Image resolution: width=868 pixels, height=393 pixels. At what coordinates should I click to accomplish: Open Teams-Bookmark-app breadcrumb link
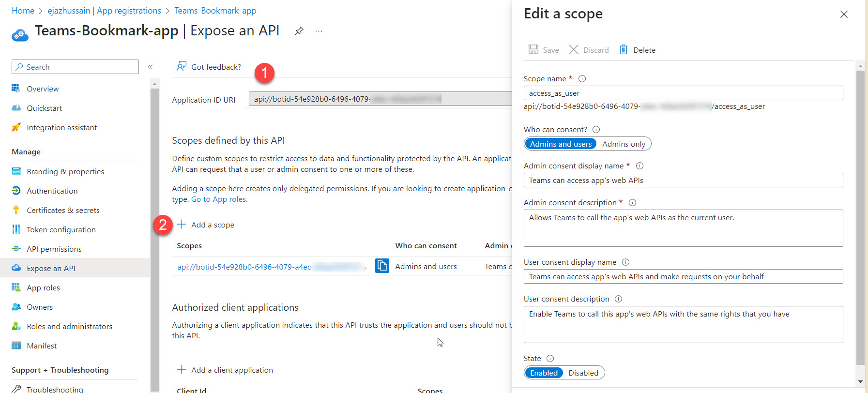coord(215,11)
